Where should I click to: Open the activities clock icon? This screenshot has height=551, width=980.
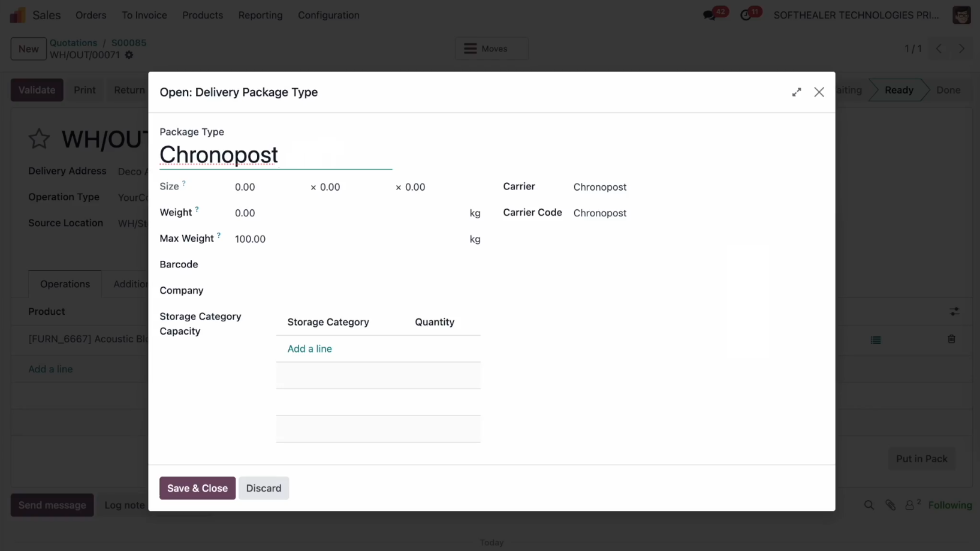click(746, 15)
